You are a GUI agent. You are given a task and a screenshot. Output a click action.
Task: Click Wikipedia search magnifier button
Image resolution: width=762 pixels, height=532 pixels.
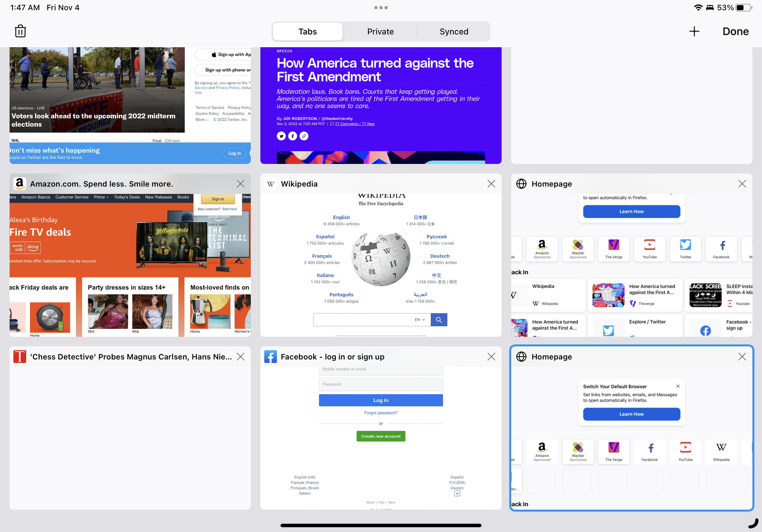[439, 320]
